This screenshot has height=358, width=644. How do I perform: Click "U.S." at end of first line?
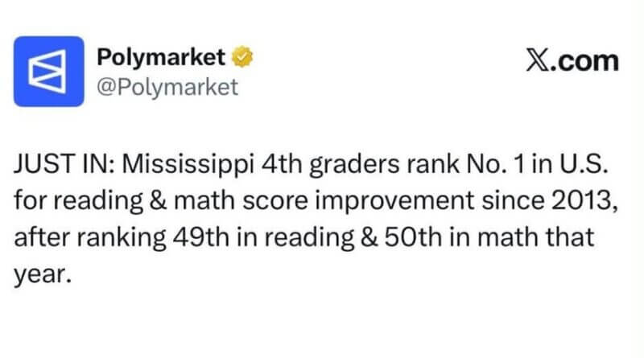coord(583,164)
